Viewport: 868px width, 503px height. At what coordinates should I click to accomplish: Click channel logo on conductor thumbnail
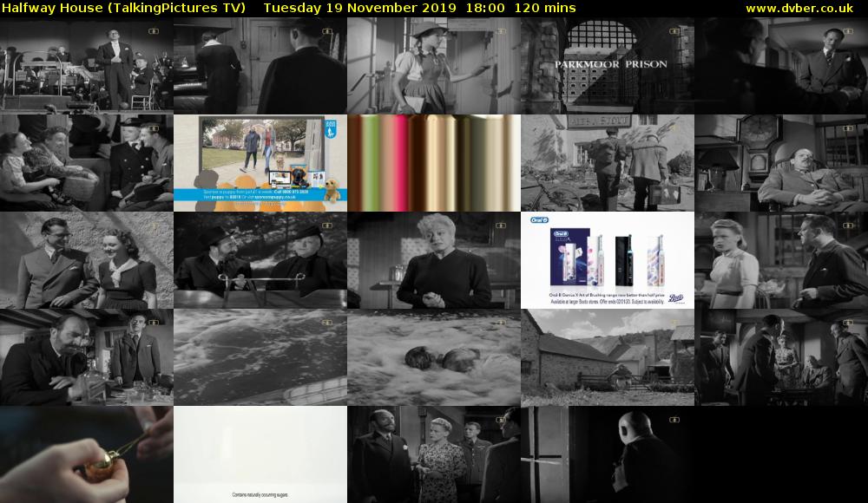pos(154,31)
